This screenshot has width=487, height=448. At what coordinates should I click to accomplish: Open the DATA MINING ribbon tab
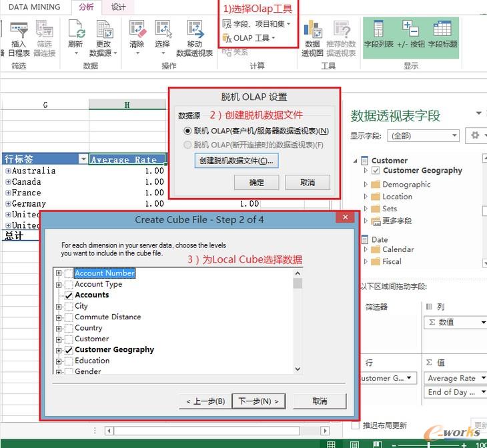point(34,7)
